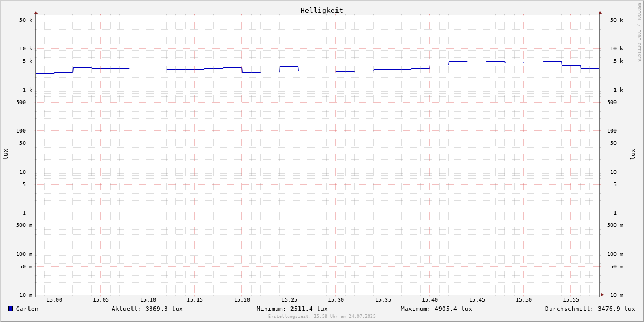Click the vertical 'lux' label on left side
Screen dimensions: 644x322
(x=5, y=154)
